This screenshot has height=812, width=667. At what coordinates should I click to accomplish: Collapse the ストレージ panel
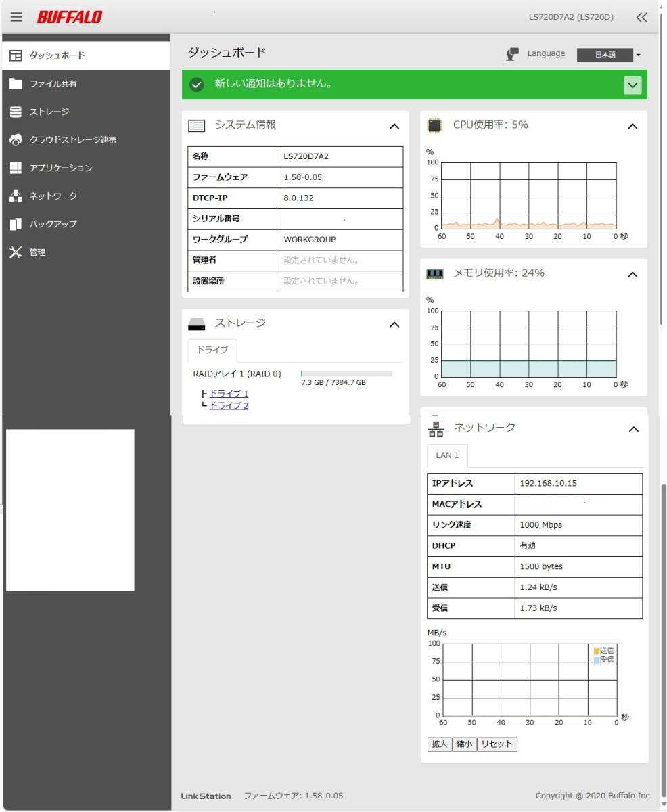tap(394, 325)
